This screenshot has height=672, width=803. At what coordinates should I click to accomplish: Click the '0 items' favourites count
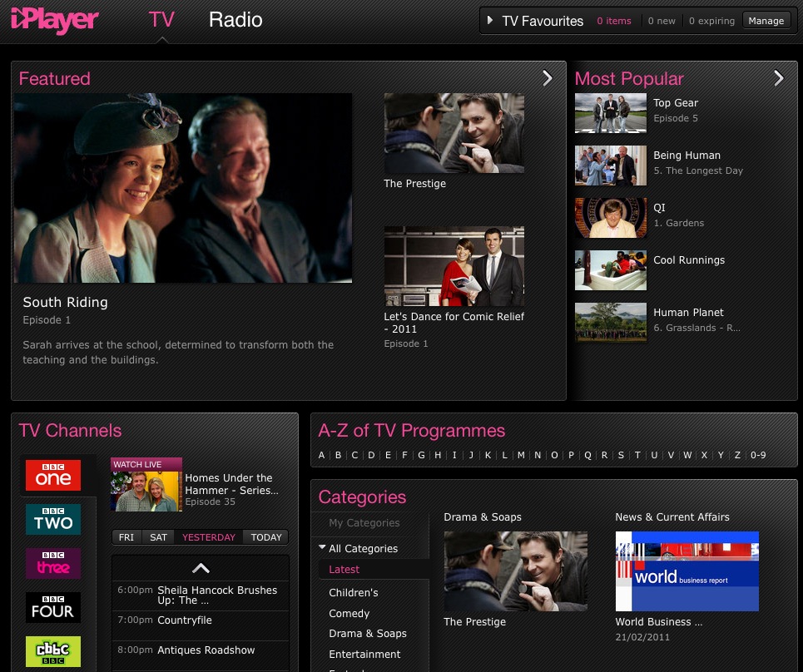pyautogui.click(x=614, y=21)
